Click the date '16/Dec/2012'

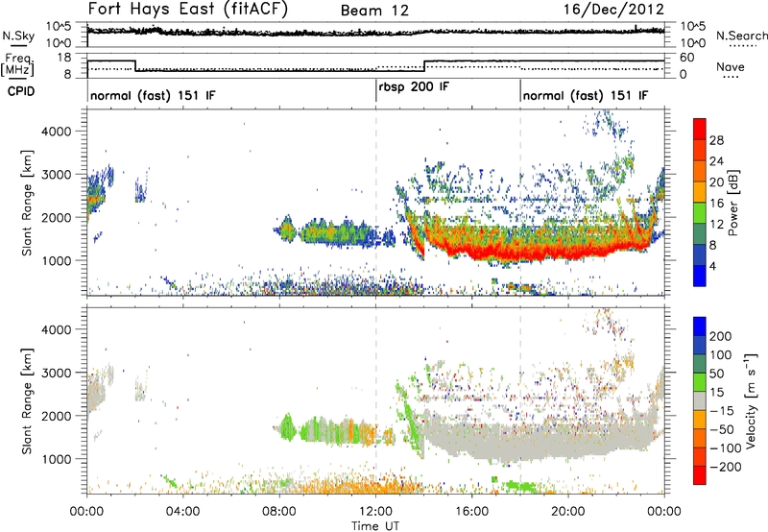click(x=613, y=10)
